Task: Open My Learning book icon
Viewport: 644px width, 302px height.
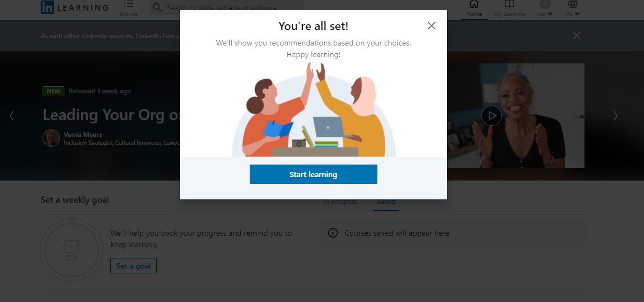Action: tap(509, 4)
